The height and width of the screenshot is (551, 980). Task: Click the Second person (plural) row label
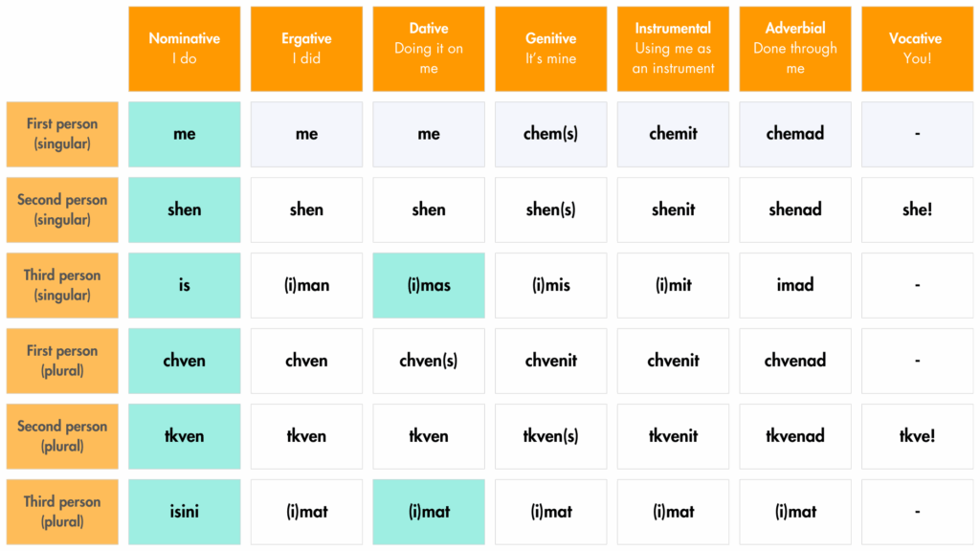click(62, 436)
